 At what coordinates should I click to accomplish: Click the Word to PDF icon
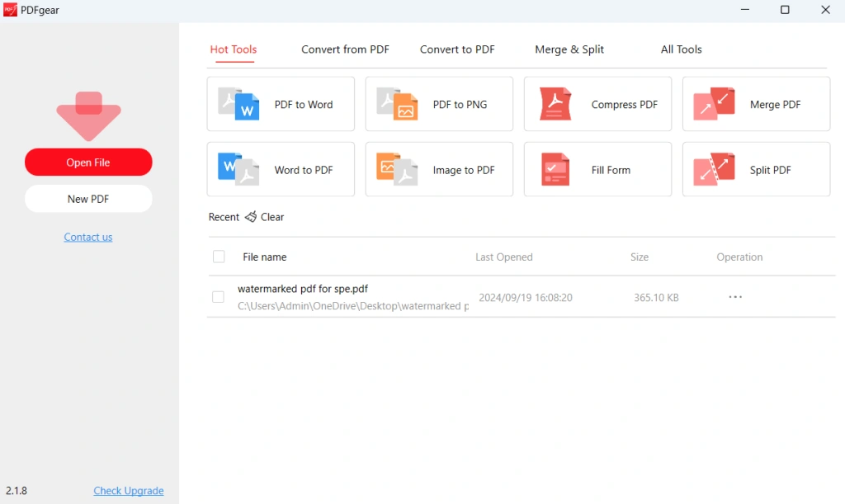[x=238, y=169]
